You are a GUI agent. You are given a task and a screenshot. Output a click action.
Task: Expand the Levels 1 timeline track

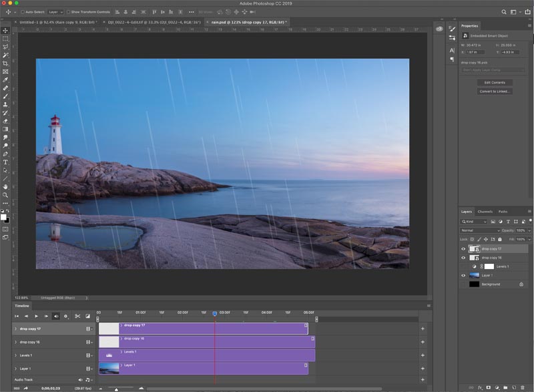coord(15,355)
